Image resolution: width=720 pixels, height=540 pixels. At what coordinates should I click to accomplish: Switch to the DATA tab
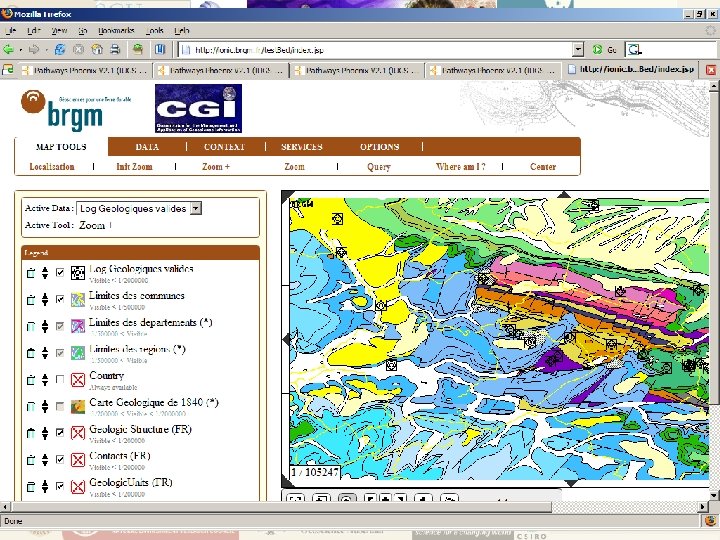pyautogui.click(x=147, y=147)
